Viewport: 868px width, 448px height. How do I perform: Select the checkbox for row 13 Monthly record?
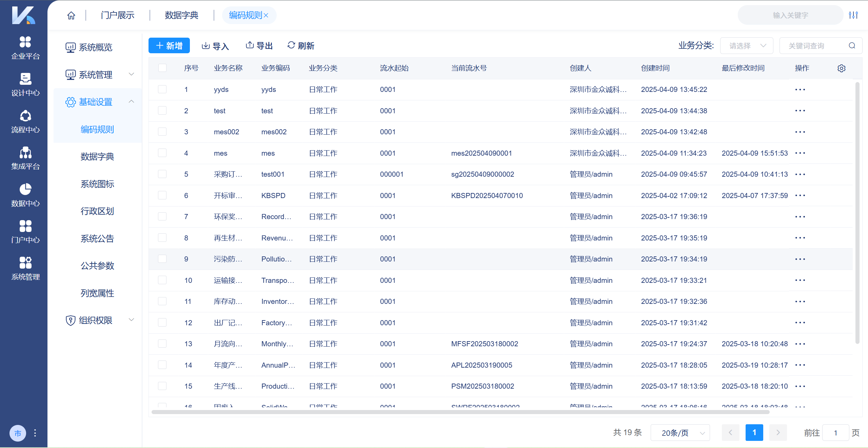pyautogui.click(x=162, y=344)
